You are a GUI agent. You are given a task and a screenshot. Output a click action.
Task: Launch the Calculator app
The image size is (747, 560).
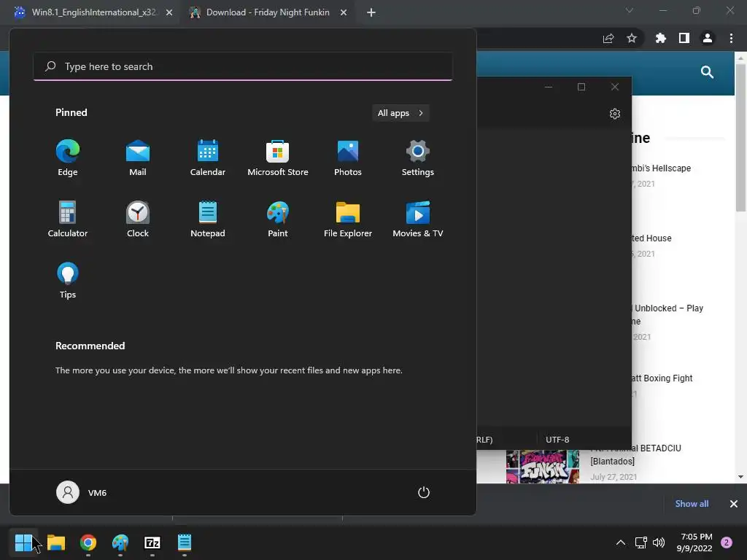coord(68,219)
